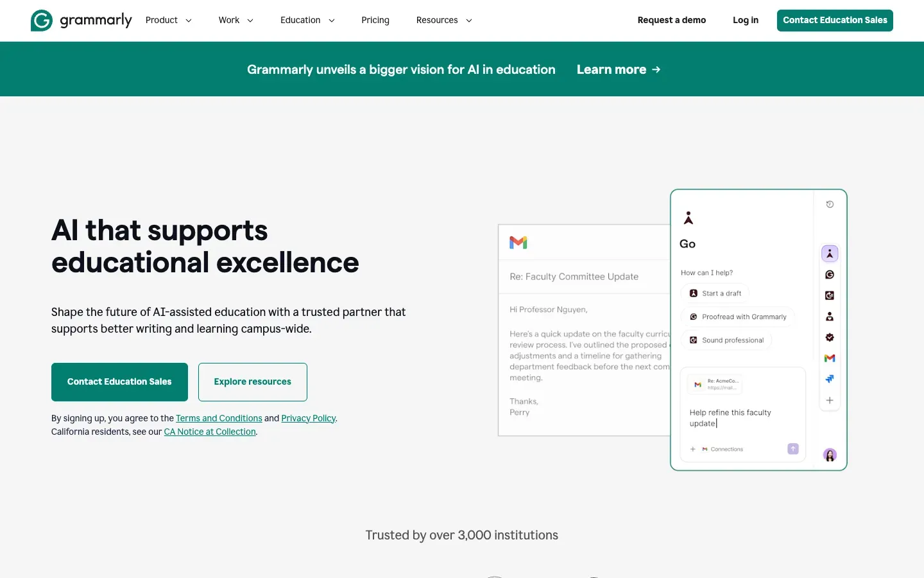This screenshot has height=578, width=924.
Task: Send the prompt with the purple arrow button
Action: (793, 449)
